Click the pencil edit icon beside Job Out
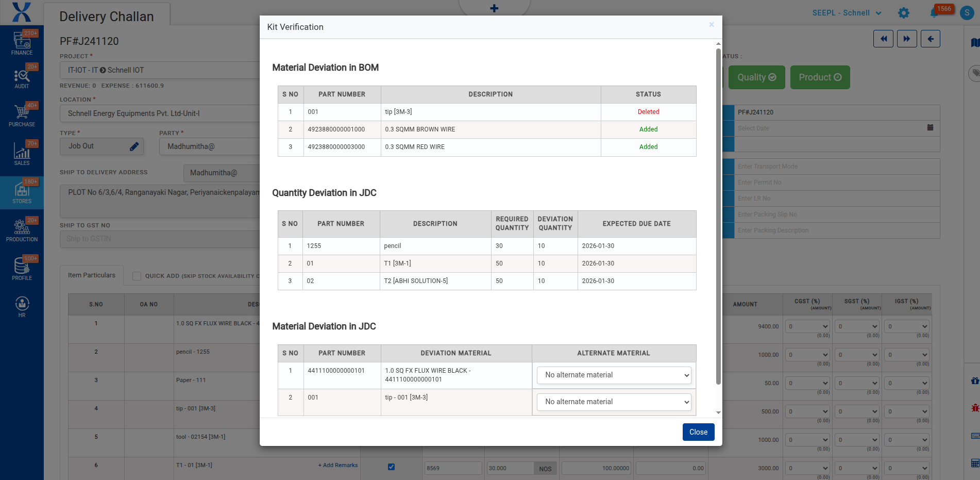 click(x=134, y=146)
